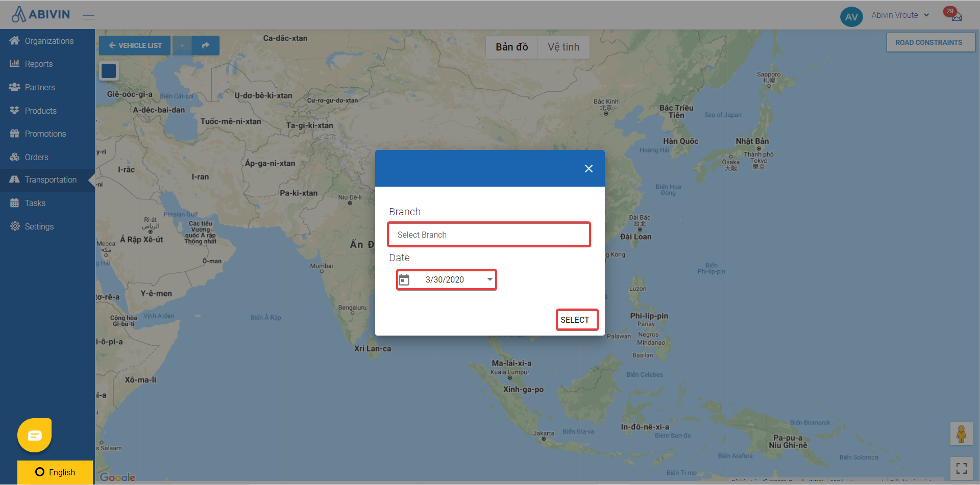
Task: Open Orders in the sidebar
Action: [47, 157]
